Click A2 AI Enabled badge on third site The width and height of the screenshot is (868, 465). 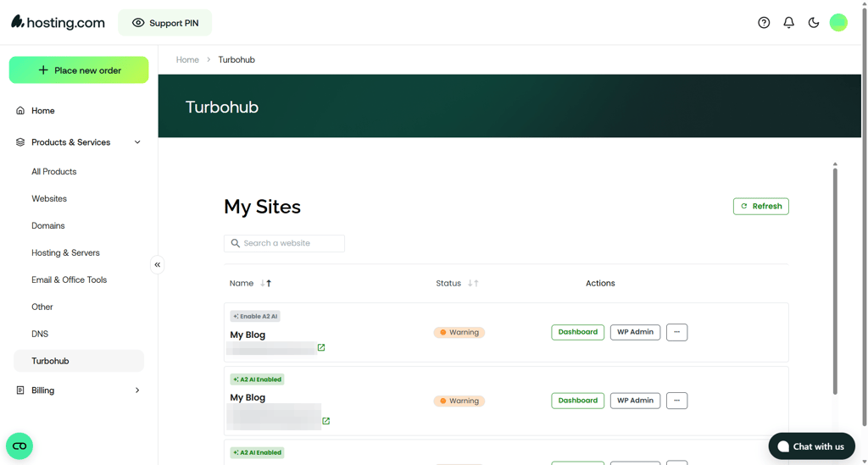pos(258,452)
